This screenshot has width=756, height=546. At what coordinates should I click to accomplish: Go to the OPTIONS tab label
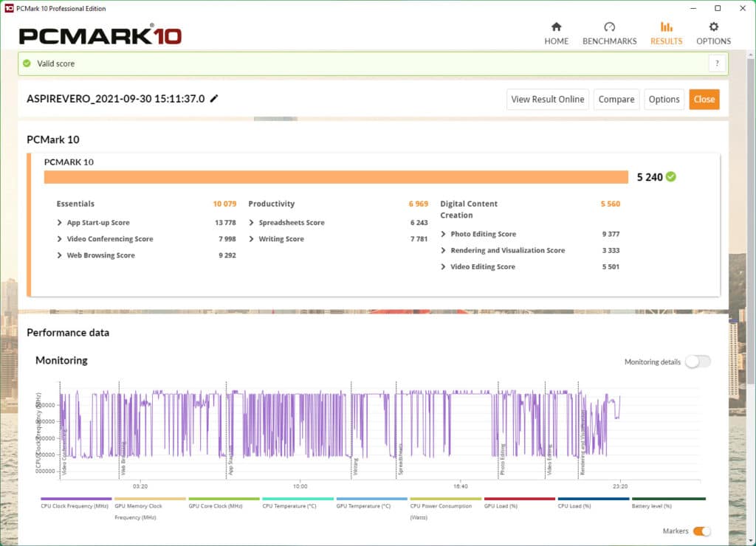coord(714,41)
